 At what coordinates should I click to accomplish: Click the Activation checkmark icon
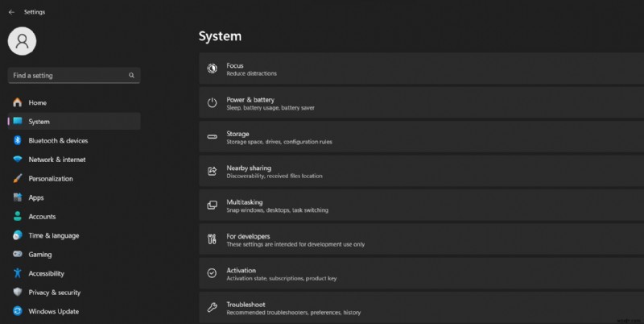coord(212,273)
